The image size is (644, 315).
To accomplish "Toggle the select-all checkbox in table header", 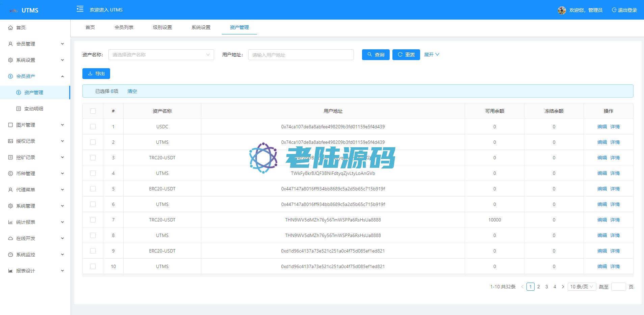I will pos(93,111).
